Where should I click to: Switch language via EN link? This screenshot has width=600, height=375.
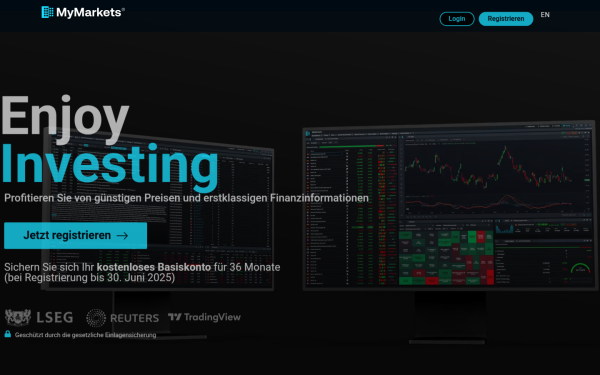pyautogui.click(x=545, y=15)
